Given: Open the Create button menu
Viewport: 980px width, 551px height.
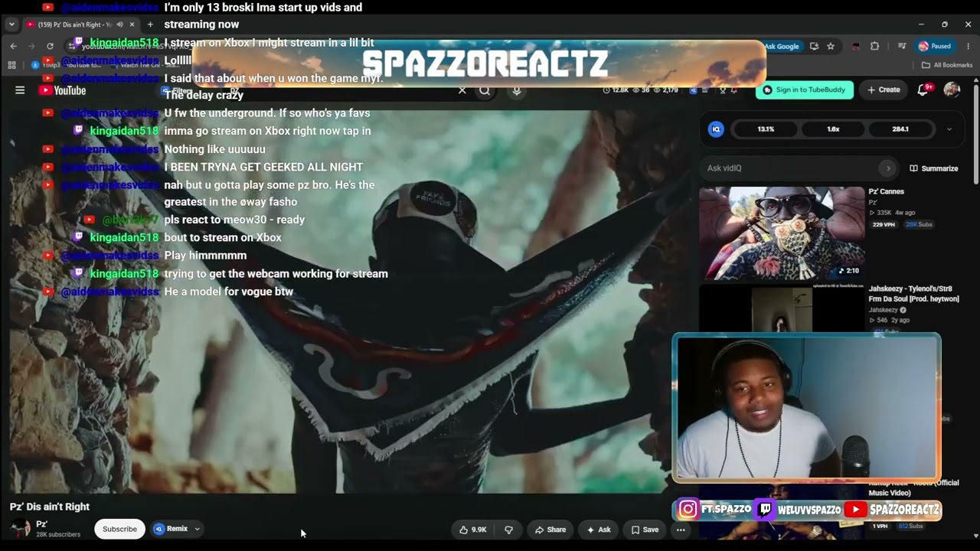Looking at the screenshot, I should tap(884, 90).
